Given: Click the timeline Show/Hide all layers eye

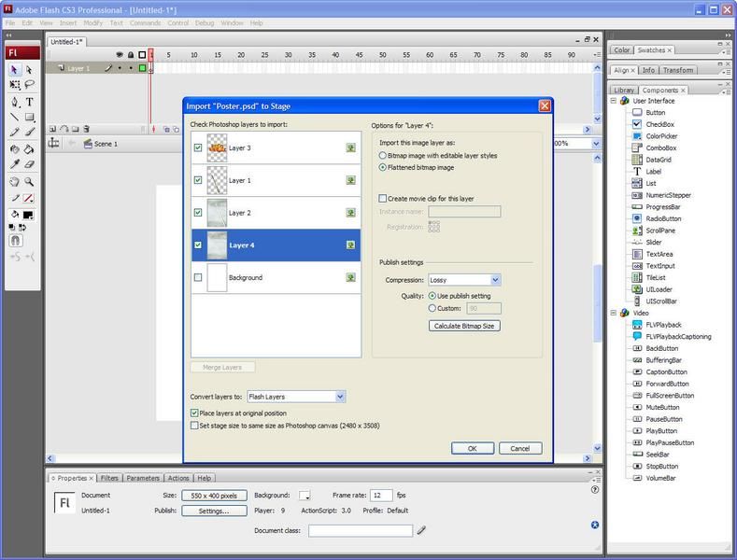Looking at the screenshot, I should pyautogui.click(x=120, y=55).
